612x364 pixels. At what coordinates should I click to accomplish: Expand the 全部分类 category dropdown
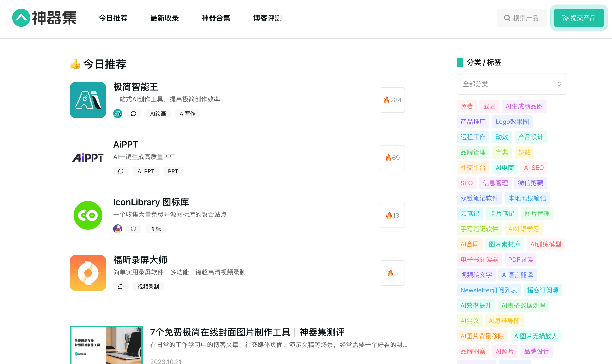511,84
